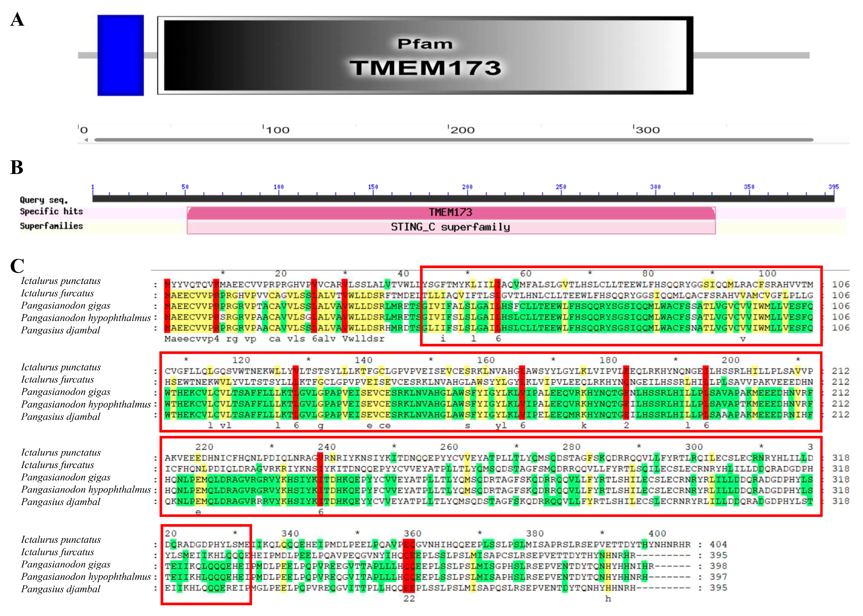863x616 pixels.
Task: Click the '300' axis label in panel A
Action: point(648,130)
